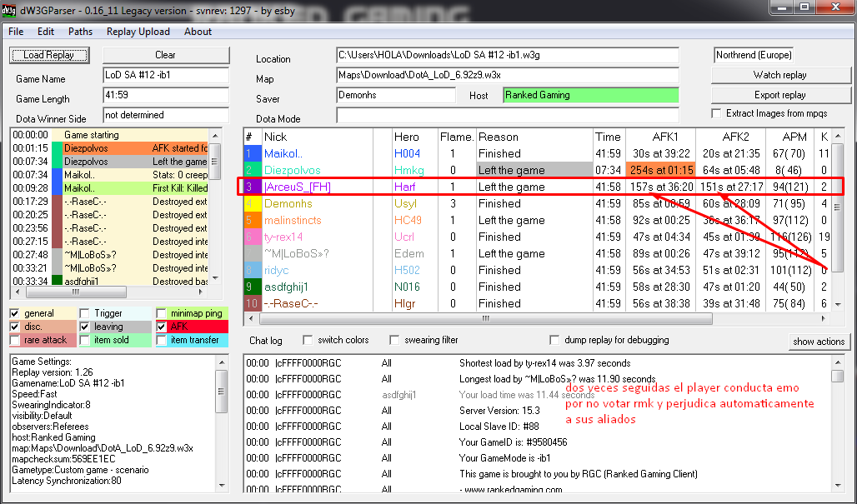Select the 00:09:28 First Kill event
The width and height of the screenshot is (857, 504).
109,188
